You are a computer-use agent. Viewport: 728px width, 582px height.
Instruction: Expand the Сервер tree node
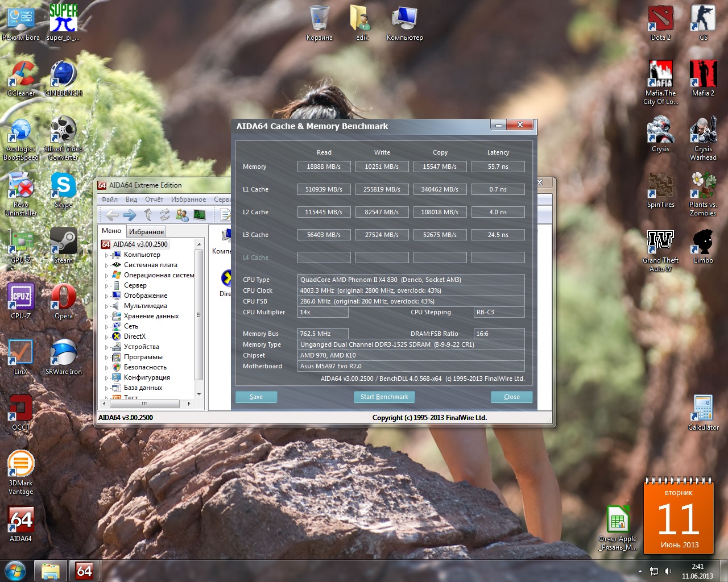click(106, 286)
